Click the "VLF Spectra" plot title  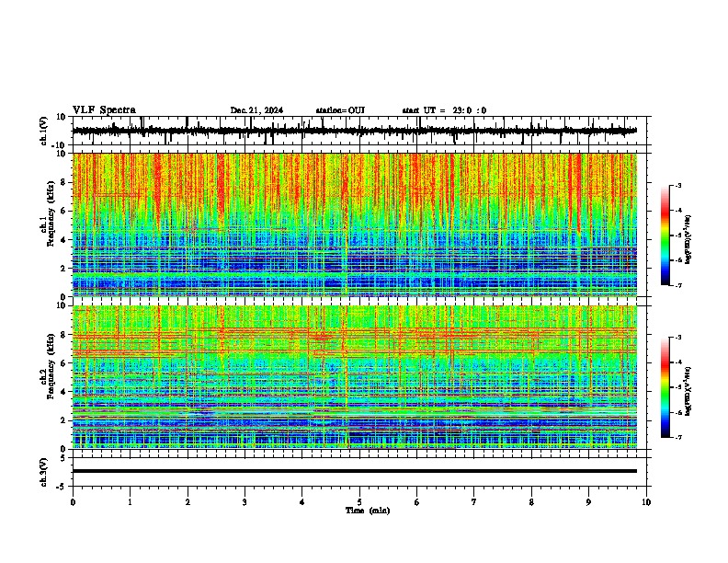104,110
